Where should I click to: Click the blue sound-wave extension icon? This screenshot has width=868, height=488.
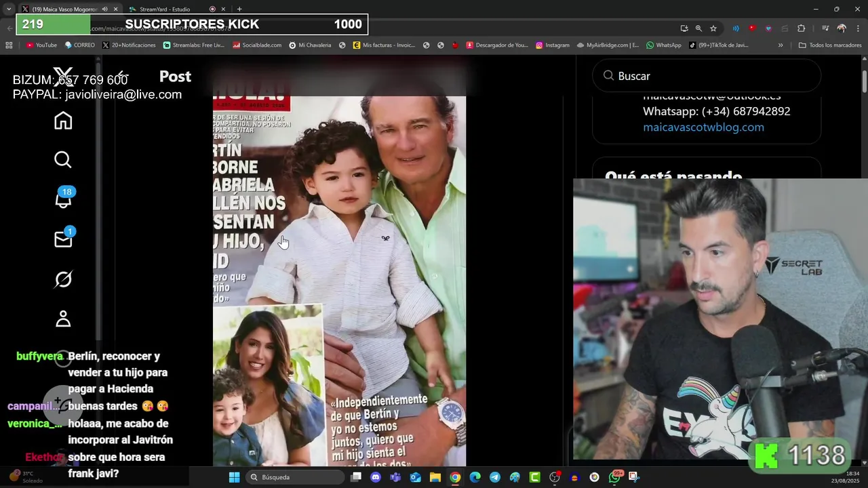click(736, 28)
